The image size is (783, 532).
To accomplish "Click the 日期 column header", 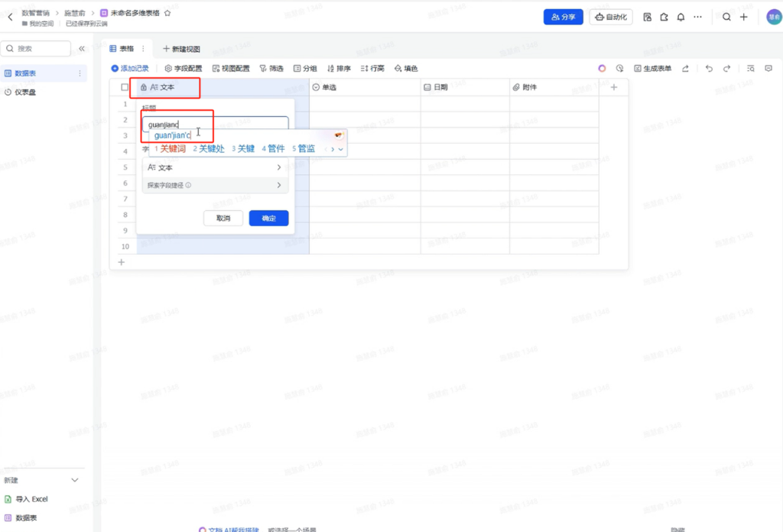I will 465,87.
